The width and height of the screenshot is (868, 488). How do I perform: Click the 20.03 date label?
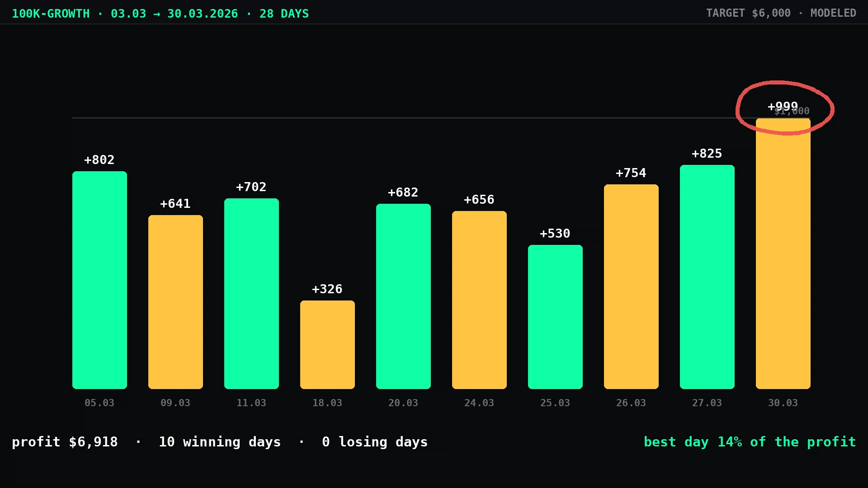[403, 403]
